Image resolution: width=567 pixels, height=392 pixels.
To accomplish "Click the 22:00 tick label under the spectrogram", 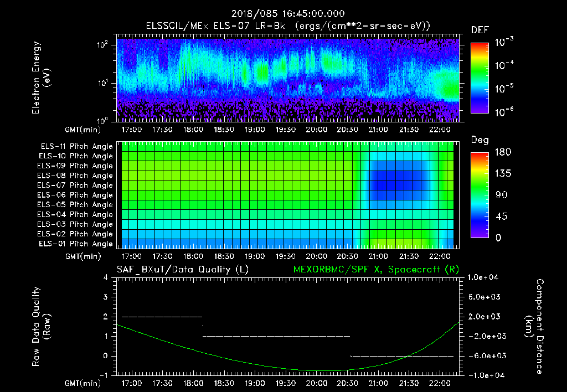I will point(440,130).
